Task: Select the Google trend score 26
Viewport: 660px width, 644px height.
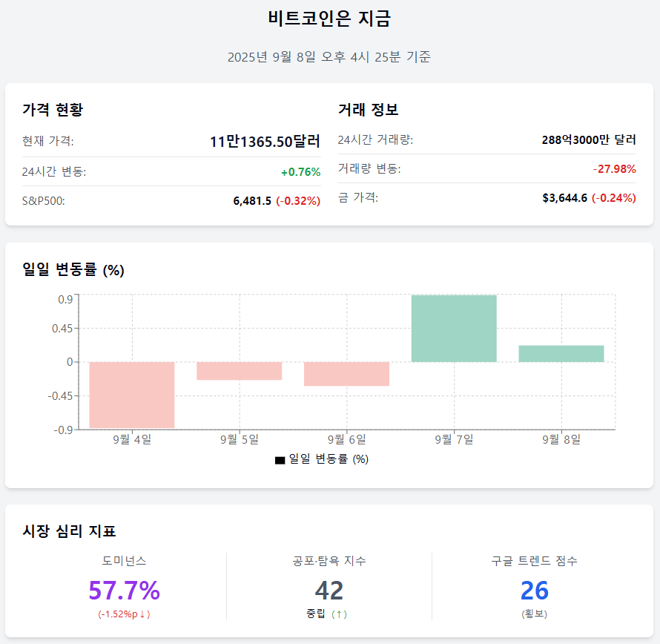Action: pyautogui.click(x=535, y=591)
